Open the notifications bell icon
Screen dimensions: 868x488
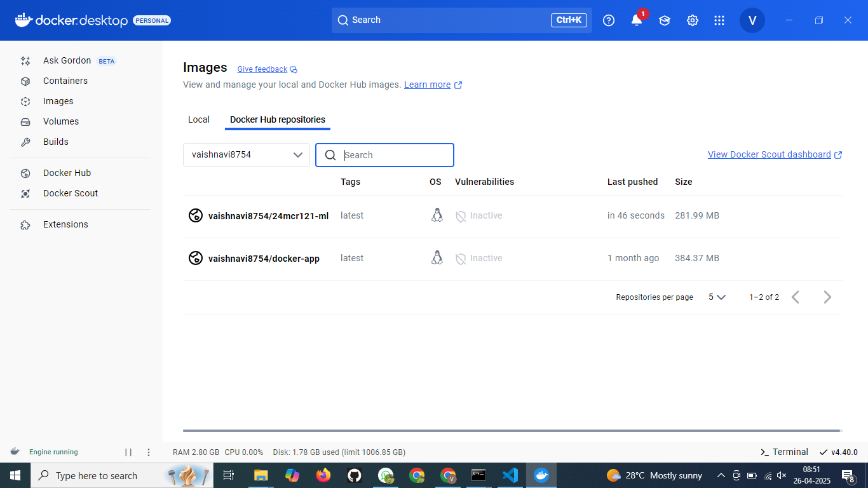[x=637, y=20]
